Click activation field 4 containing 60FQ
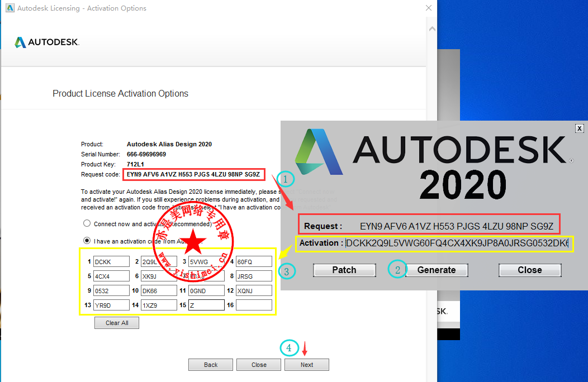 (x=254, y=262)
